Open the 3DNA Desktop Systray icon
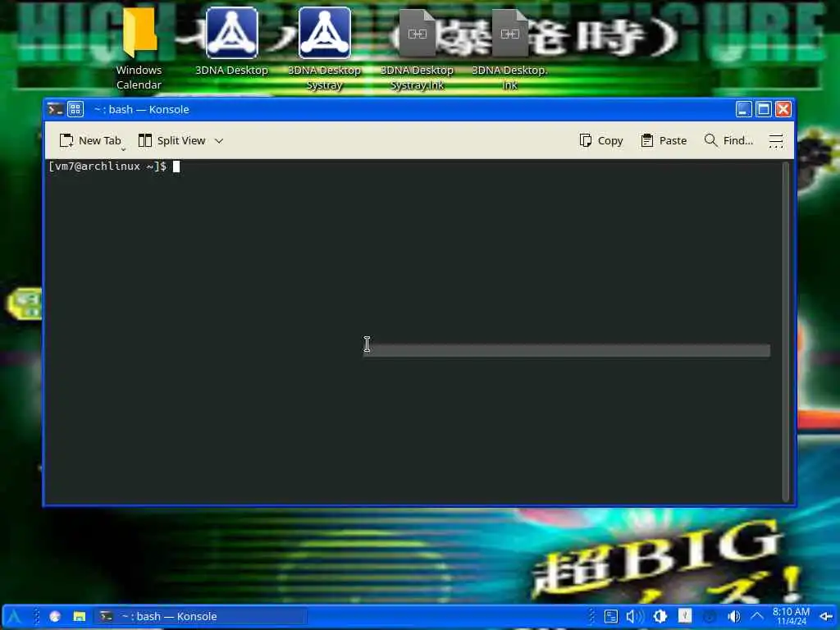This screenshot has height=630, width=840. click(x=324, y=48)
